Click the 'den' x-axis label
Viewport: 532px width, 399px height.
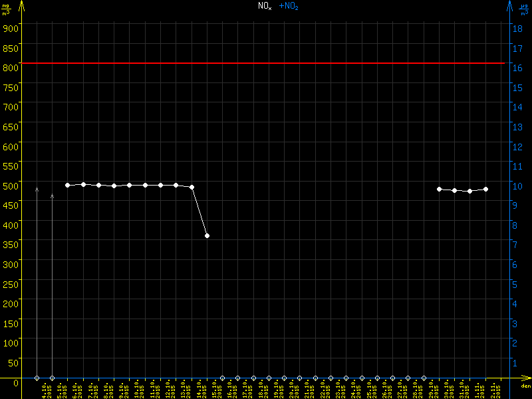[525, 386]
